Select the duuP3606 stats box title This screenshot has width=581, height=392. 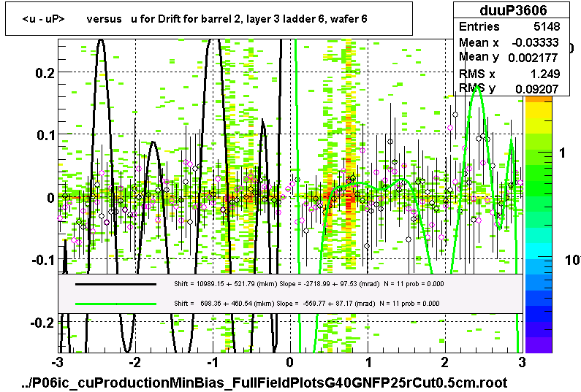click(513, 10)
